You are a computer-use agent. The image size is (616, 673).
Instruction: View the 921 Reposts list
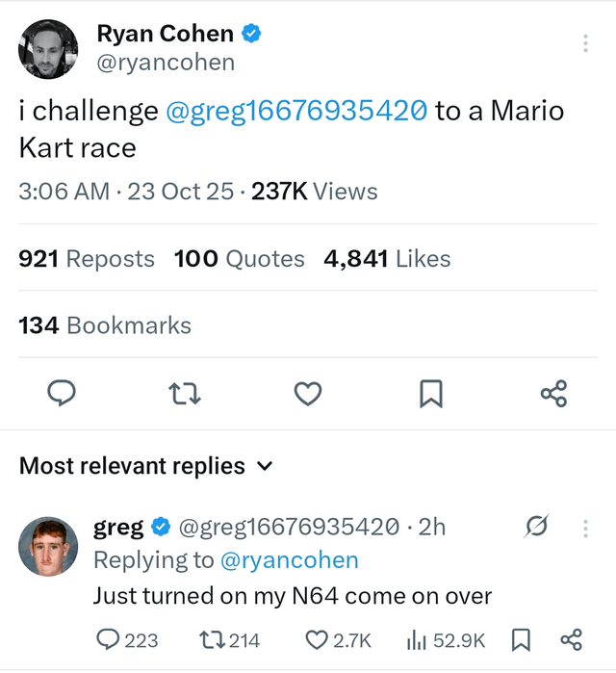(87, 259)
